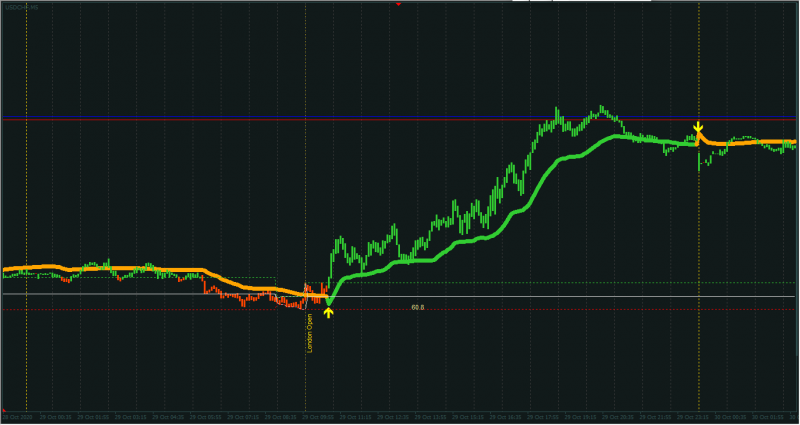Click the '29 Oct 09:55' time axis label
Image resolution: width=800 pixels, height=425 pixels.
pos(319,417)
